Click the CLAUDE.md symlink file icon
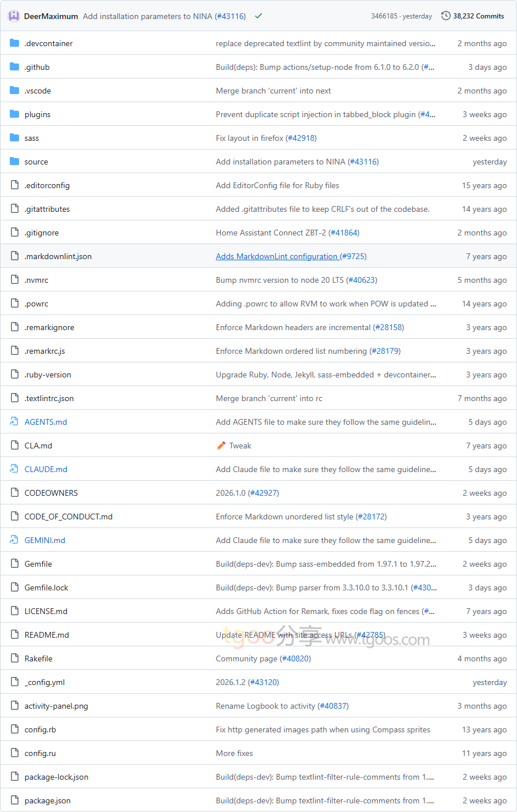Screen dimensions: 517x812 14,469
